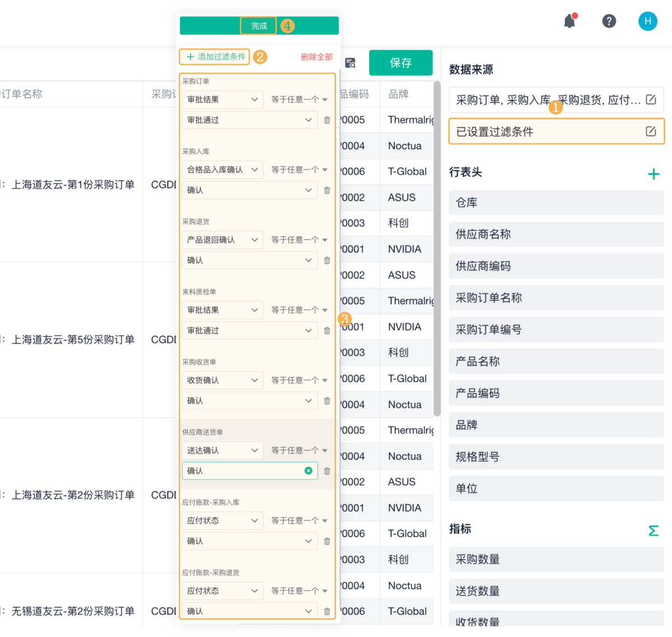
Task: Change the 供应商送货单 等于任意一个 operator
Action: pyautogui.click(x=299, y=450)
